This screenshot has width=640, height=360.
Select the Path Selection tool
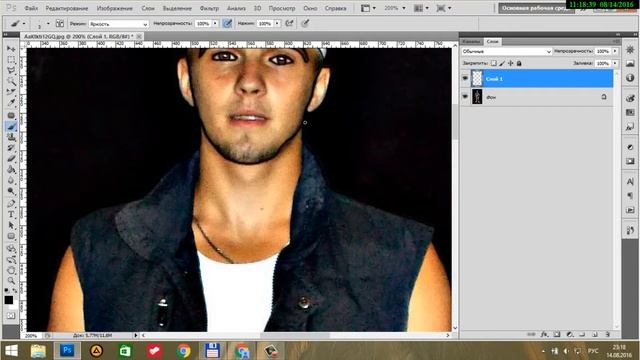pyautogui.click(x=11, y=225)
